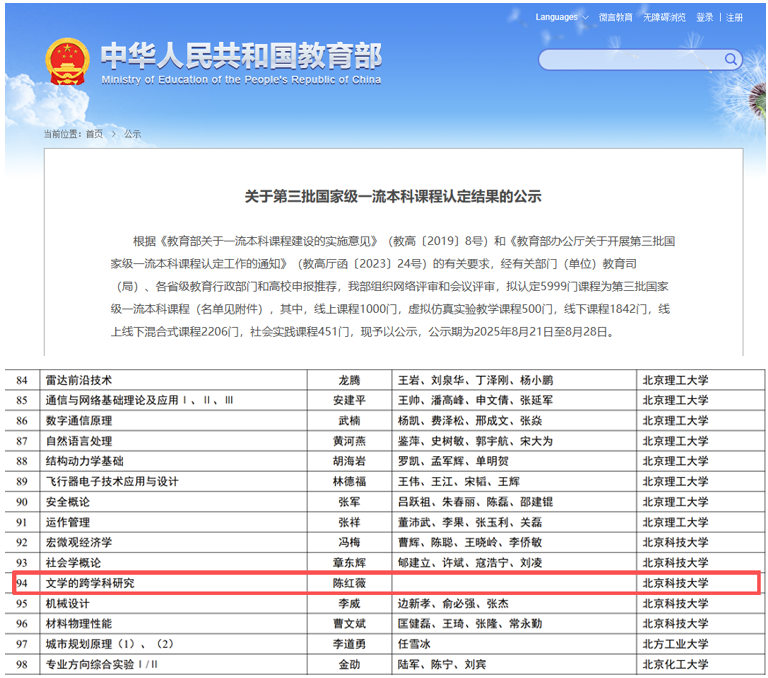Select team members 陆军、陈宁、刘宾
768x678 pixels.
[442, 664]
